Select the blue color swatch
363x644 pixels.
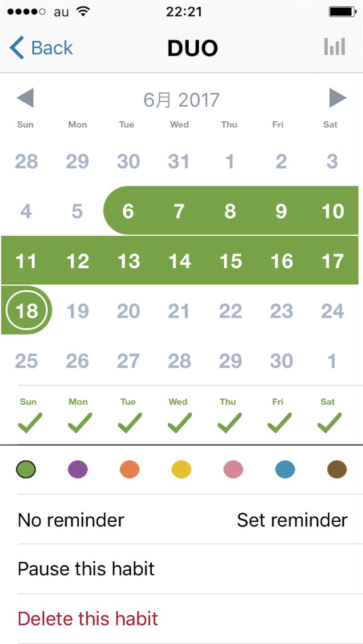pos(285,469)
